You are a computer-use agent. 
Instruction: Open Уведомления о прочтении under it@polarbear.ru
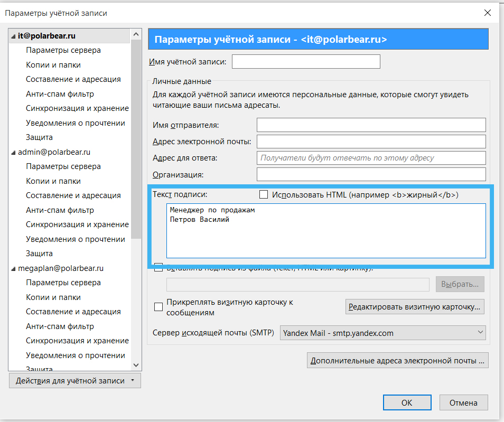point(76,123)
